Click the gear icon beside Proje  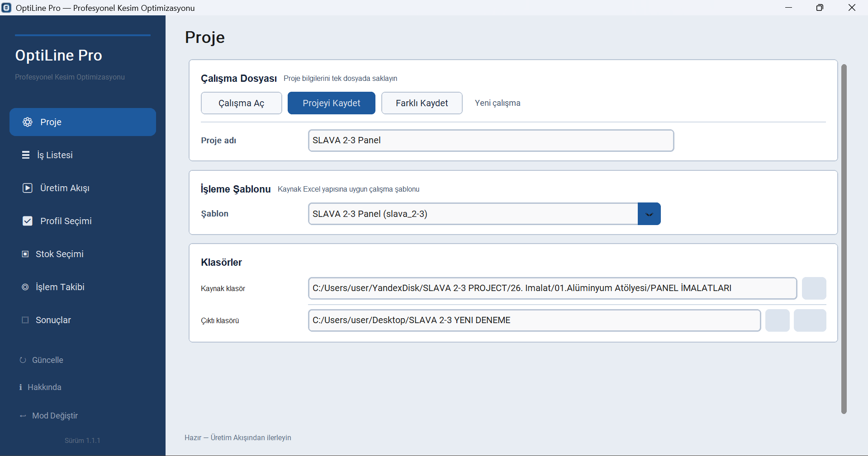click(x=28, y=122)
